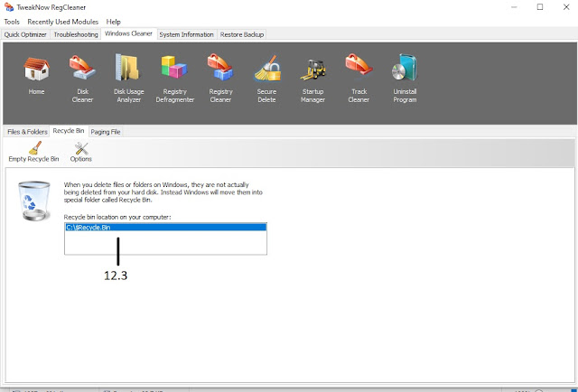Open Recently Used Modules menu
The height and width of the screenshot is (392, 578).
coord(63,22)
